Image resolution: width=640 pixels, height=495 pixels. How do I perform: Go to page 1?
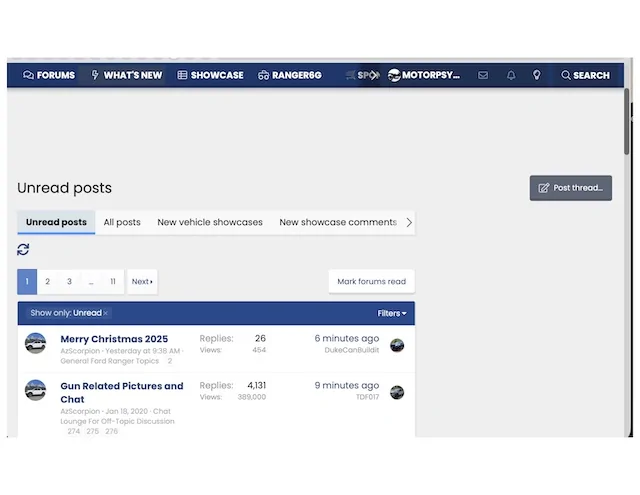tap(27, 282)
